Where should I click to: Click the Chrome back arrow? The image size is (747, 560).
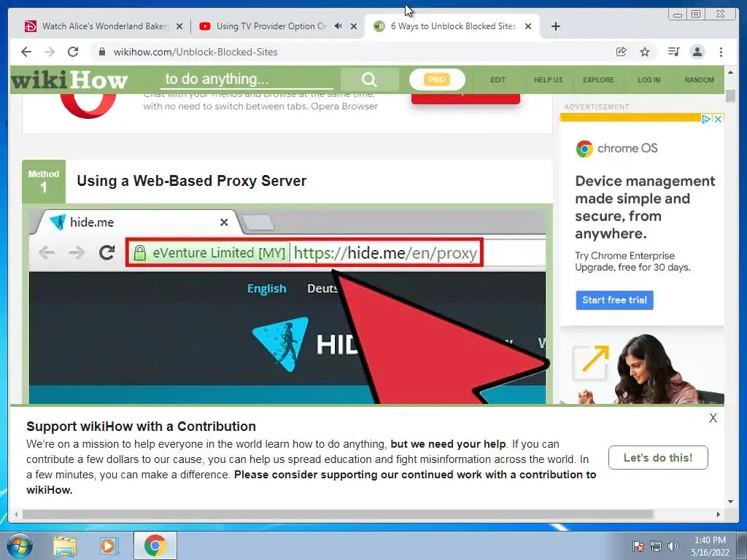coord(26,52)
